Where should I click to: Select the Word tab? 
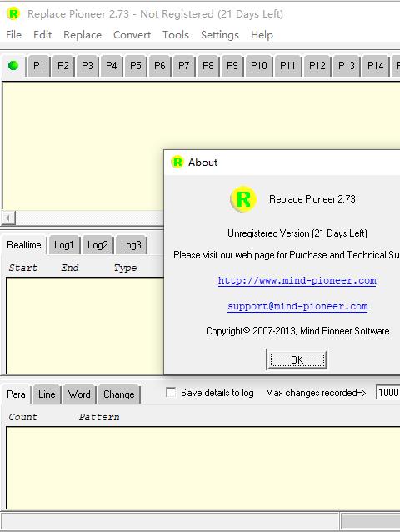[x=79, y=394]
